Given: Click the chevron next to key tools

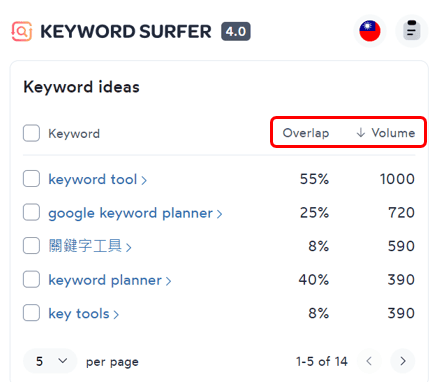Looking at the screenshot, I should click(x=116, y=314).
